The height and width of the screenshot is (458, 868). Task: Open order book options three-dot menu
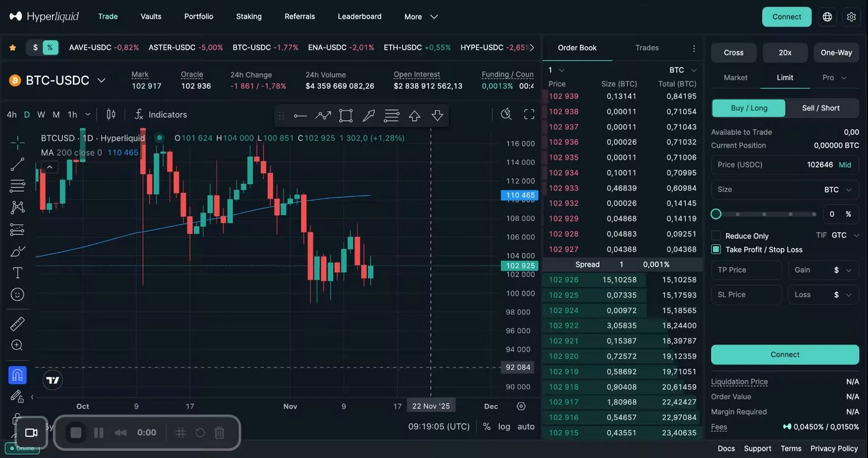(x=694, y=48)
